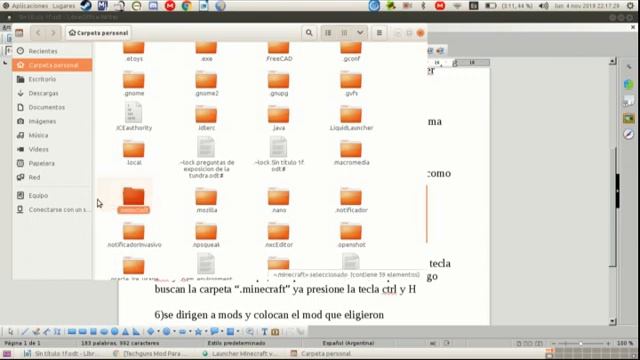The height and width of the screenshot is (360, 640).
Task: Expand the callouts shapes dropdown
Action: tap(222, 332)
